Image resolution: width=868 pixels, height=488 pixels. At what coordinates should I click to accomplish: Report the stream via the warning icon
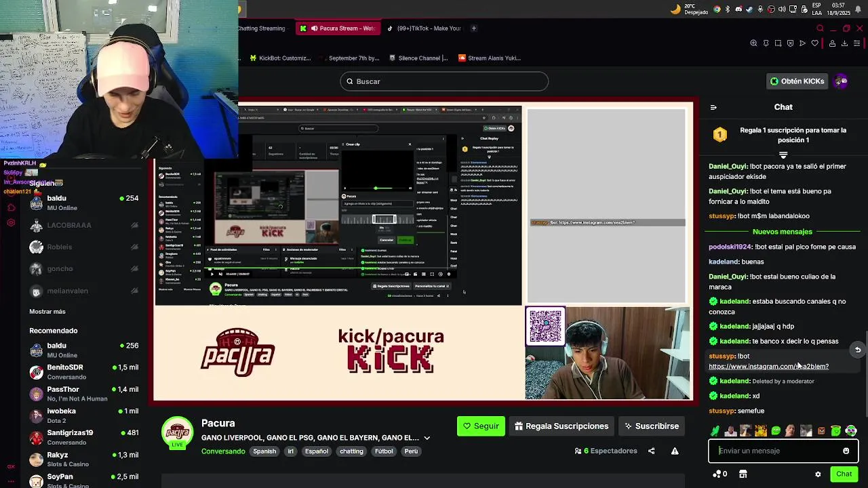[675, 451]
